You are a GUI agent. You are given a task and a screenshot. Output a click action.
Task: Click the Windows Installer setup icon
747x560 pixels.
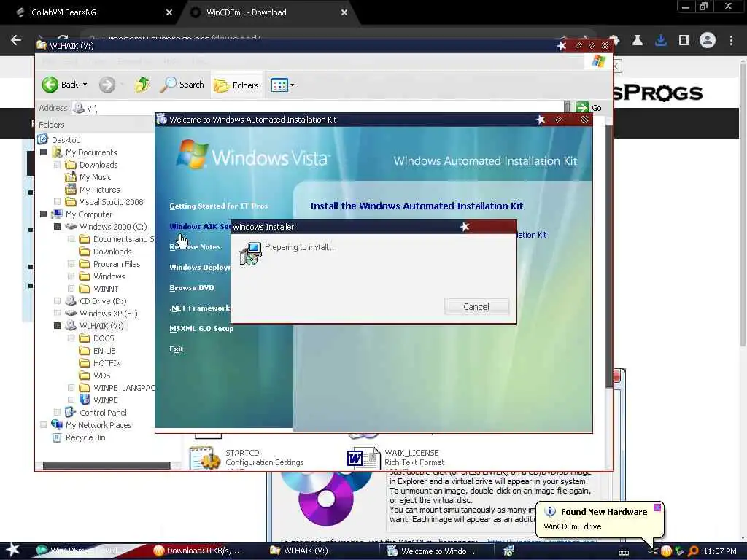tap(251, 253)
